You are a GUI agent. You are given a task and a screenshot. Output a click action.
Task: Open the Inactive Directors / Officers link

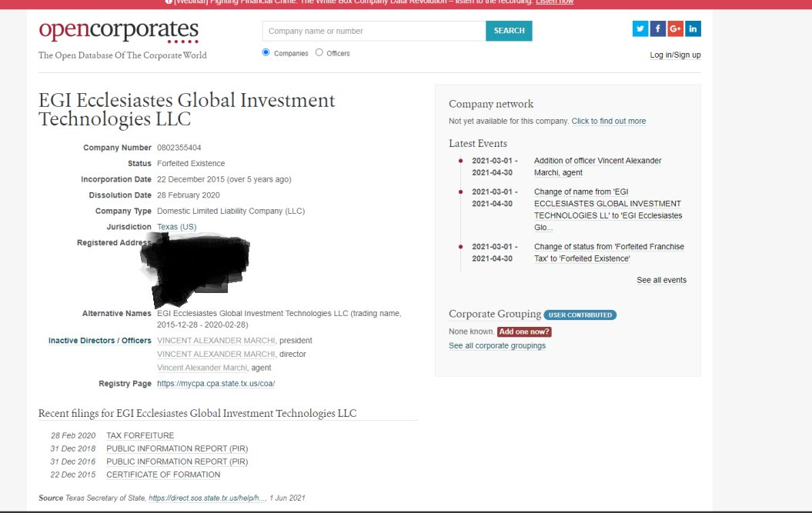coord(100,341)
